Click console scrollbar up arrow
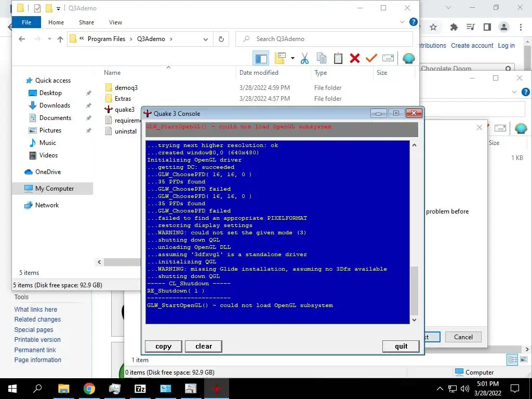The width and height of the screenshot is (532, 399). [x=414, y=145]
